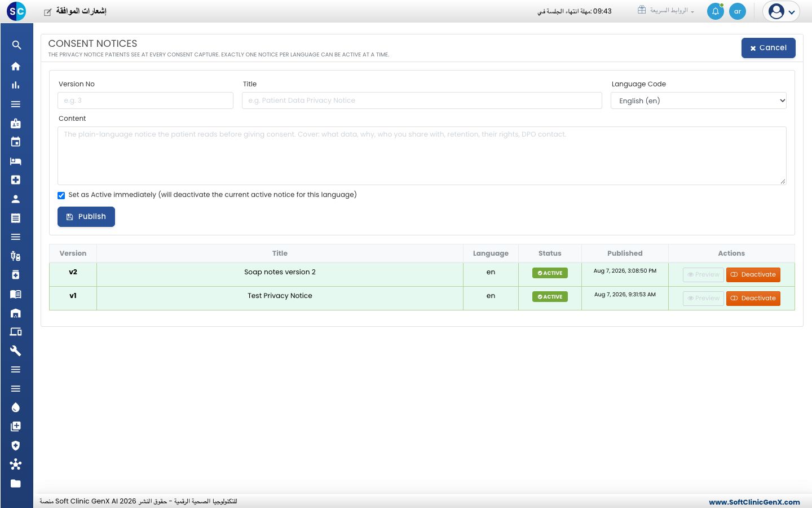Open the bar chart analytics sidebar icon
812x508 pixels.
click(x=16, y=85)
